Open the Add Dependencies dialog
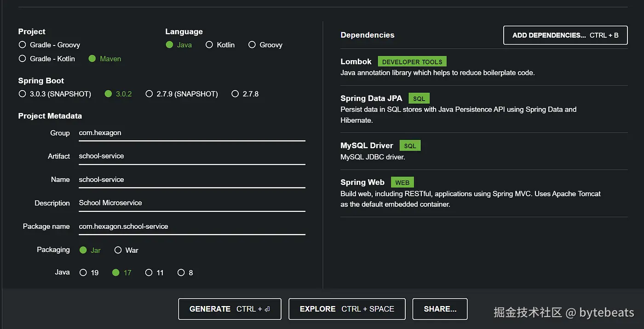The image size is (644, 329). point(565,35)
